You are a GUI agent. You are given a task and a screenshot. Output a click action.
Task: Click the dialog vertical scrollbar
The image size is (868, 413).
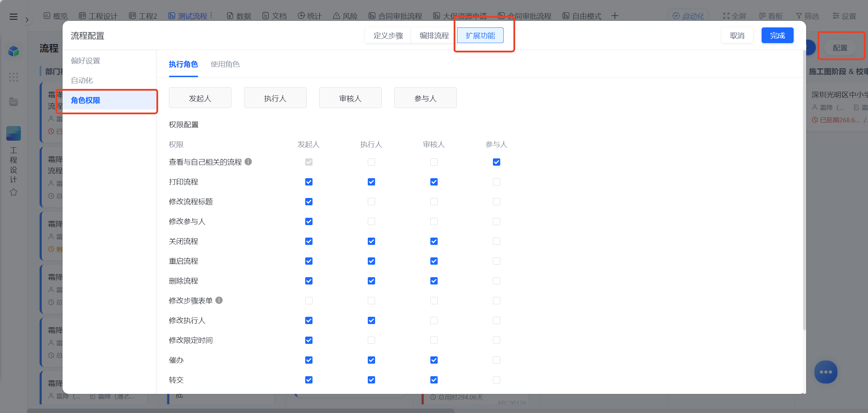pyautogui.click(x=804, y=190)
